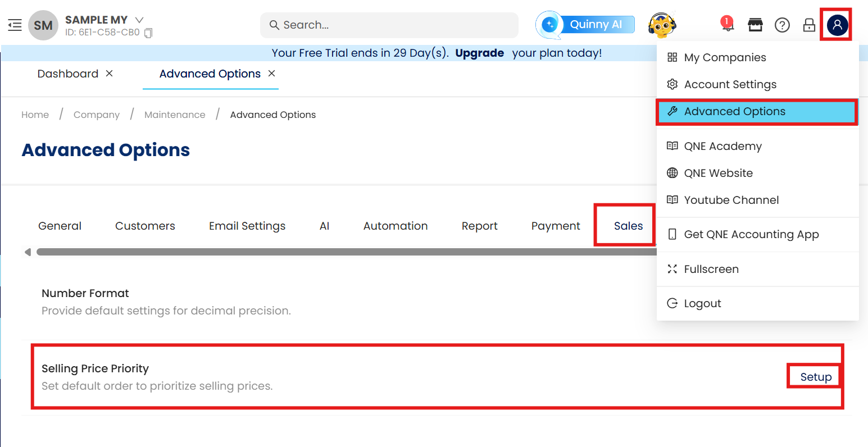
Task: Close the Advanced Options tab
Action: pos(272,74)
